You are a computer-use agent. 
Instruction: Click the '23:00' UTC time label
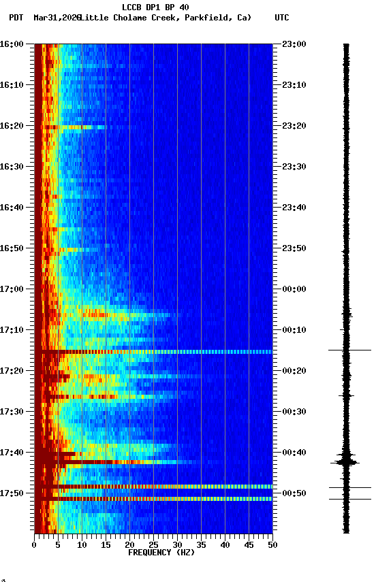pyautogui.click(x=294, y=44)
